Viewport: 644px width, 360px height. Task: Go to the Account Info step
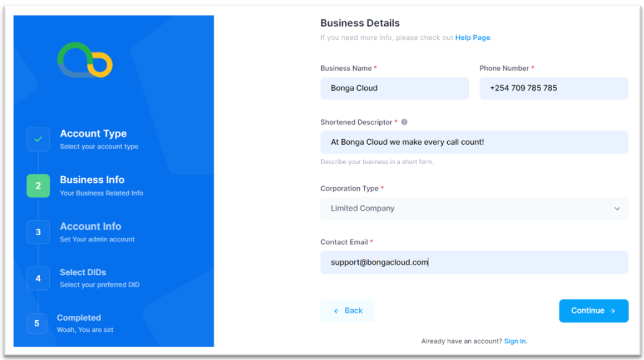click(90, 226)
